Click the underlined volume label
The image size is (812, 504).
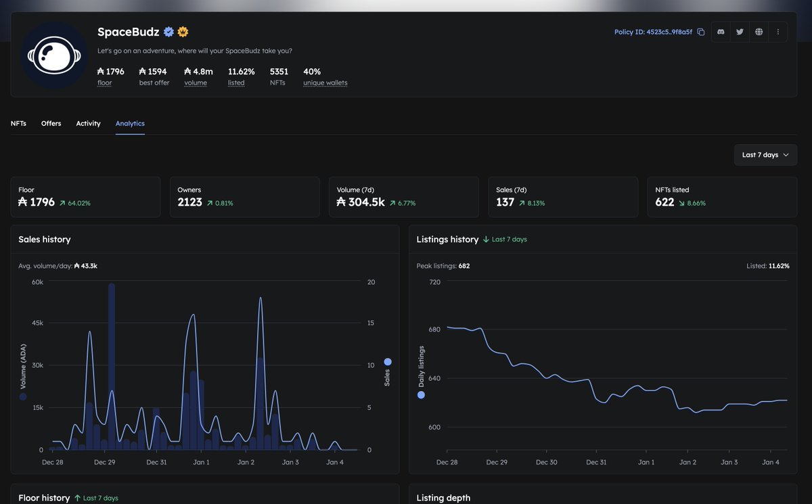click(x=196, y=83)
